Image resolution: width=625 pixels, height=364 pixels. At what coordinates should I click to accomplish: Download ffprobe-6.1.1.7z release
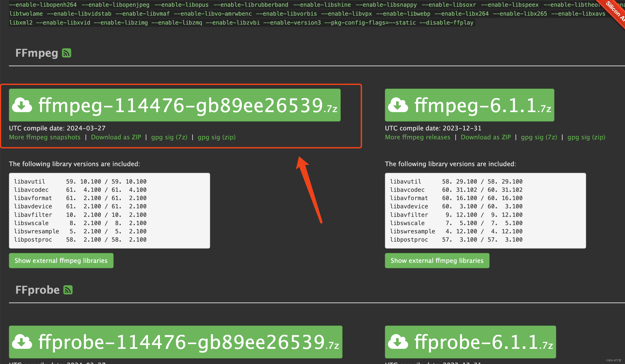[471, 342]
